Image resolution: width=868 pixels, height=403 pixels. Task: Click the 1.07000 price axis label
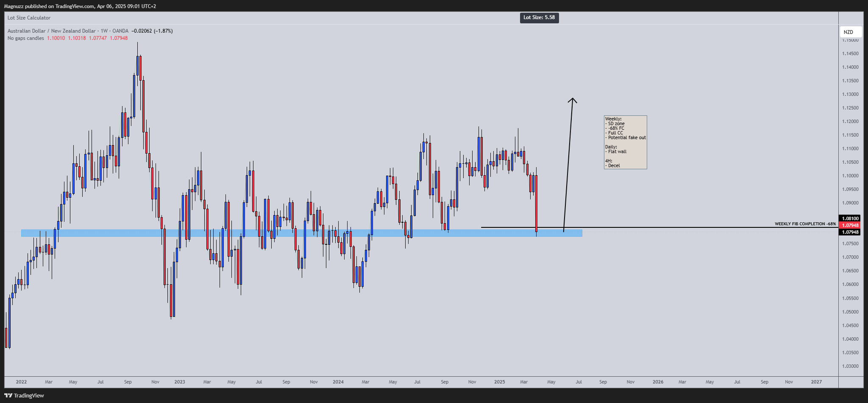850,257
